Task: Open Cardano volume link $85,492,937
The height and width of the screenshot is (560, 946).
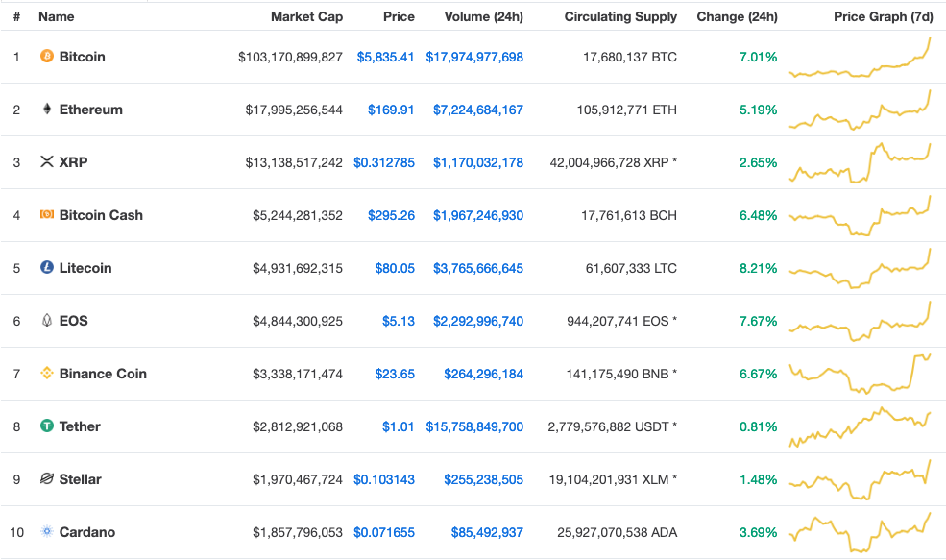Action: 487,532
